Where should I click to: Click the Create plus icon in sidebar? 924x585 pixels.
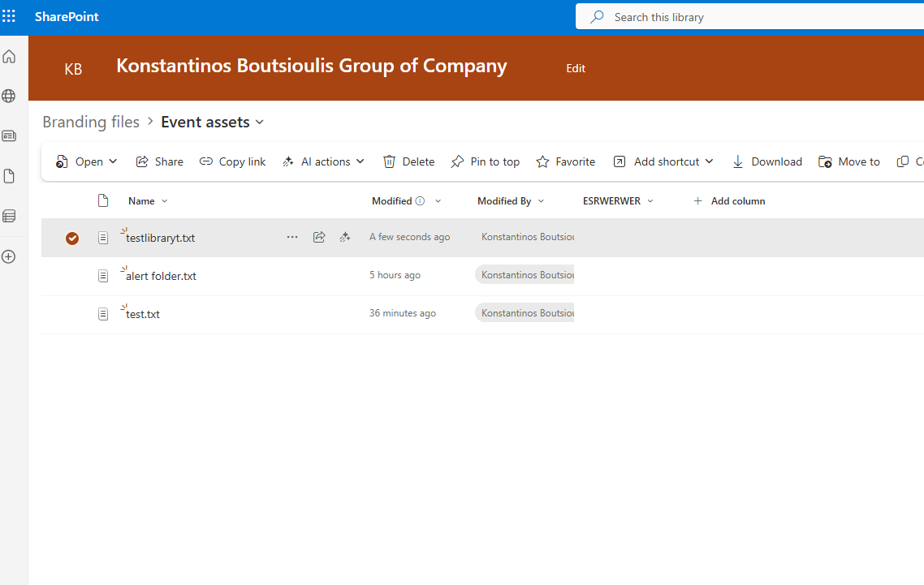pyautogui.click(x=9, y=256)
